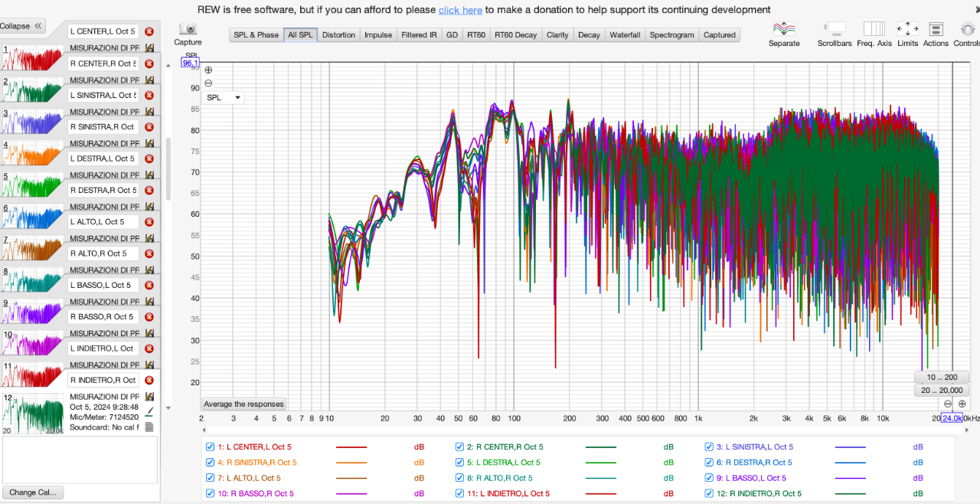The image size is (980, 504).
Task: Remove the L CENTER measurement with its red X
Action: pyautogui.click(x=149, y=31)
